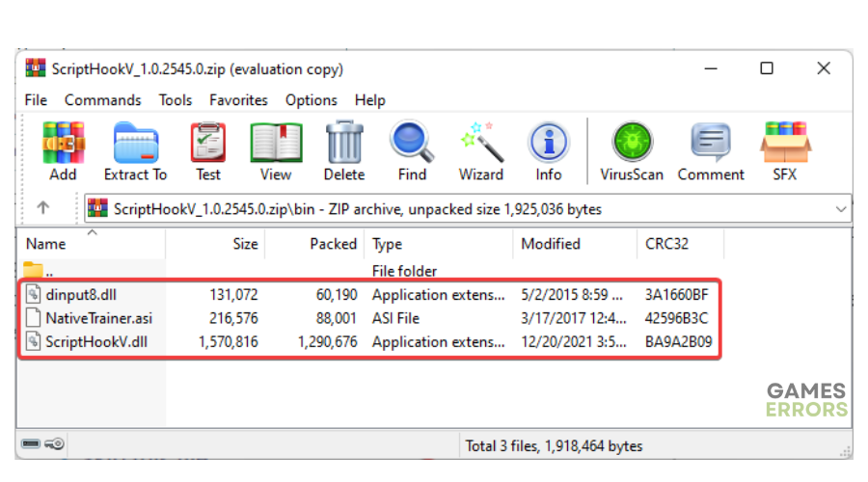Click the Delete trash can icon

(344, 143)
